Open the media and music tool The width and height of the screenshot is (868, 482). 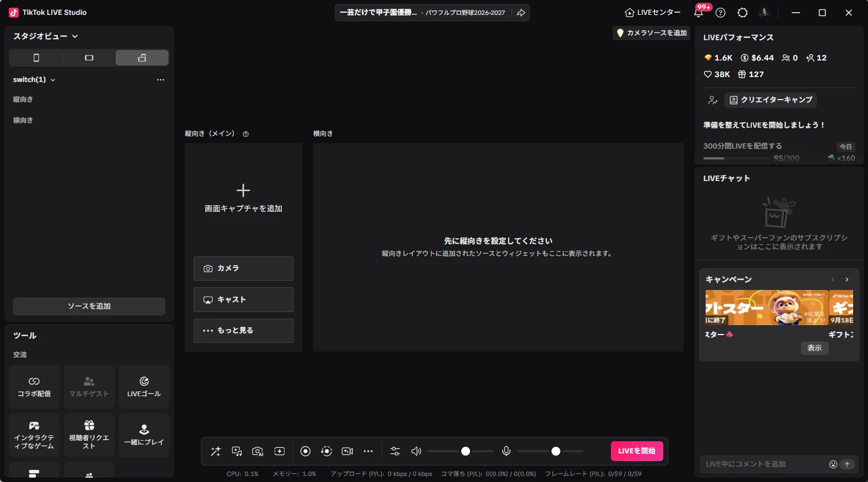pyautogui.click(x=237, y=451)
